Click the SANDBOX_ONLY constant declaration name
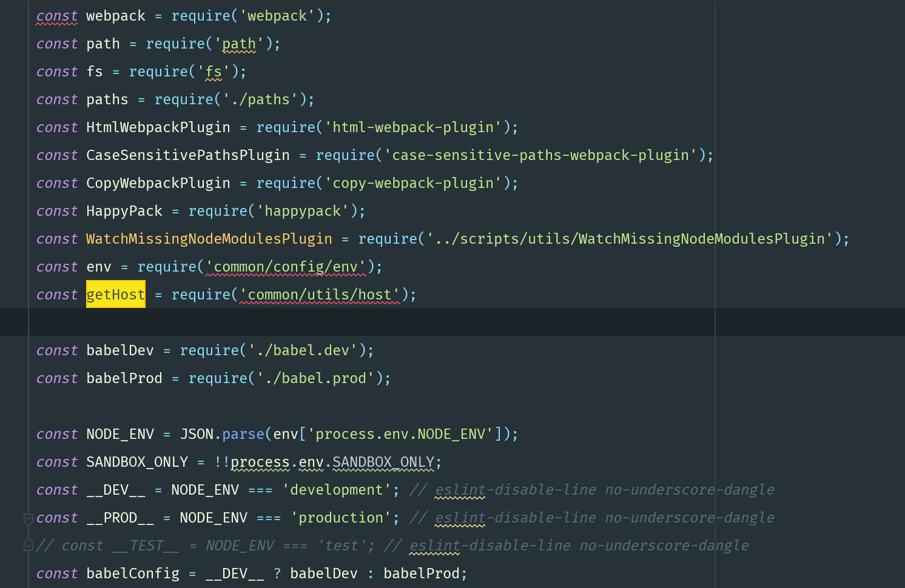 tap(137, 462)
